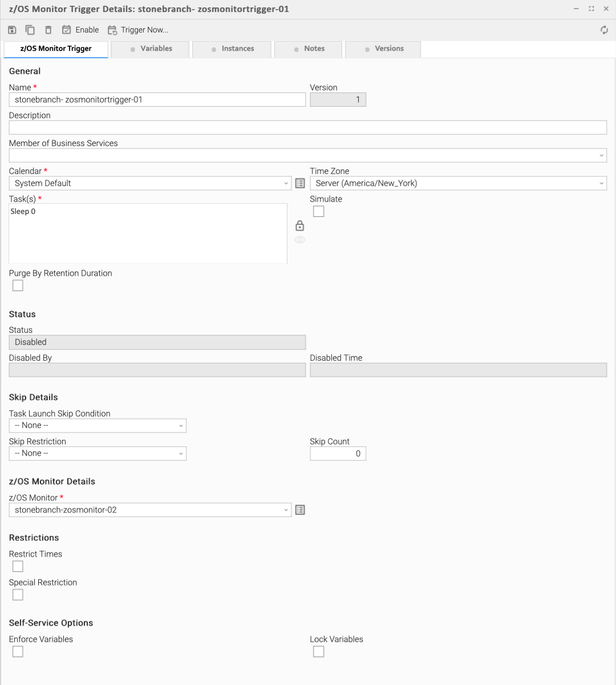This screenshot has width=616, height=685.
Task: Click the eye icon beside Task(s) list
Action: [299, 240]
